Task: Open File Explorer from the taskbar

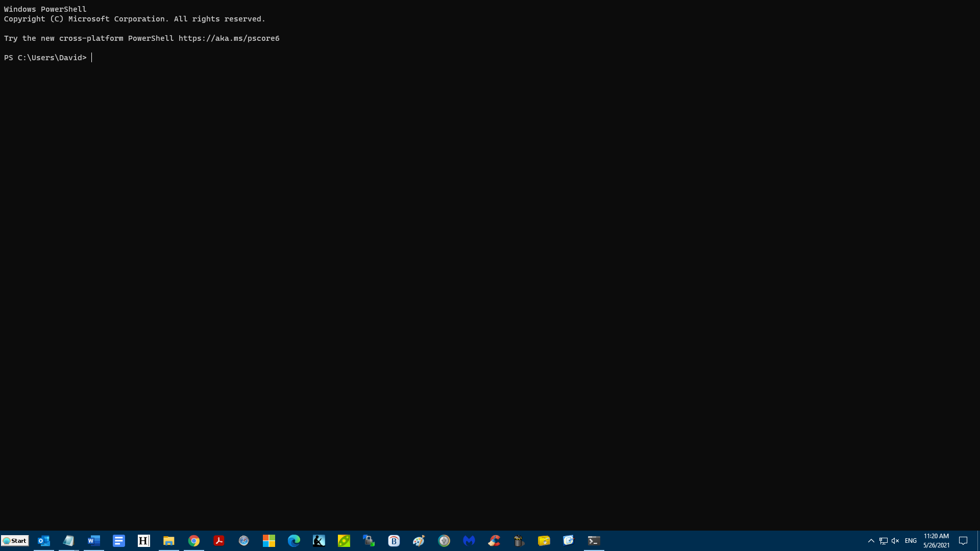Action: point(169,541)
